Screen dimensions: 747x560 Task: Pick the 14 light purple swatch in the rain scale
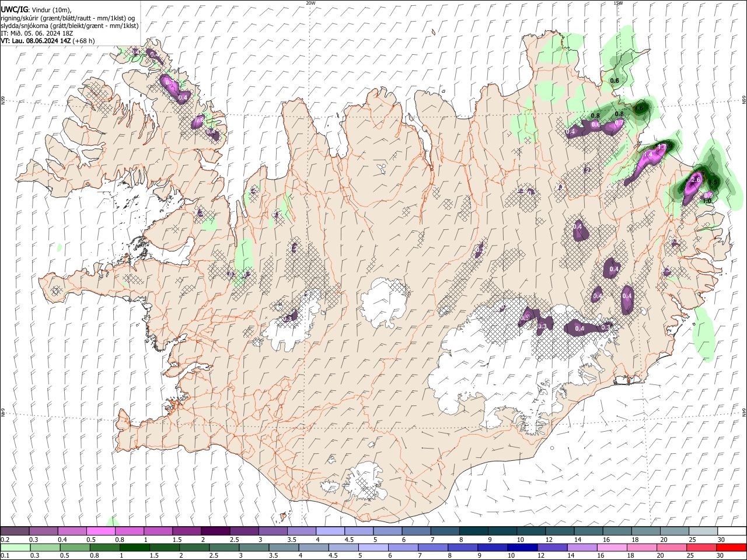[x=582, y=548]
